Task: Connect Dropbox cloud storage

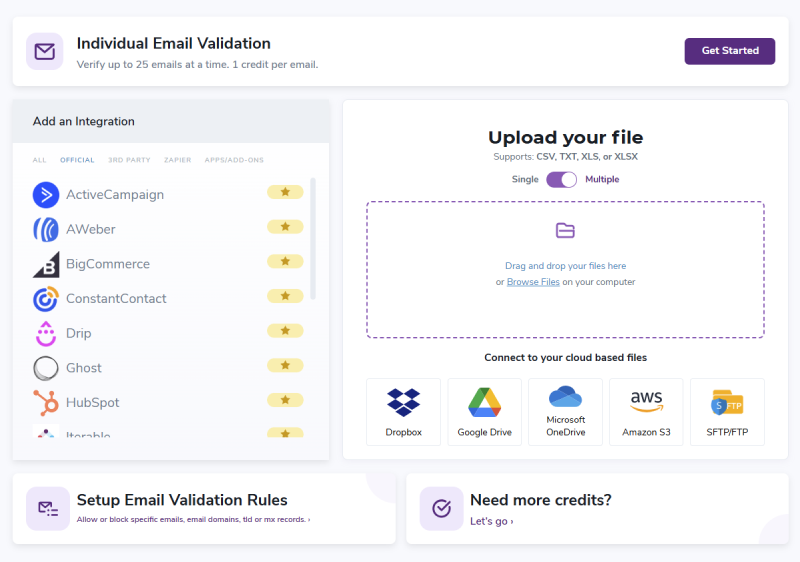Action: [403, 411]
